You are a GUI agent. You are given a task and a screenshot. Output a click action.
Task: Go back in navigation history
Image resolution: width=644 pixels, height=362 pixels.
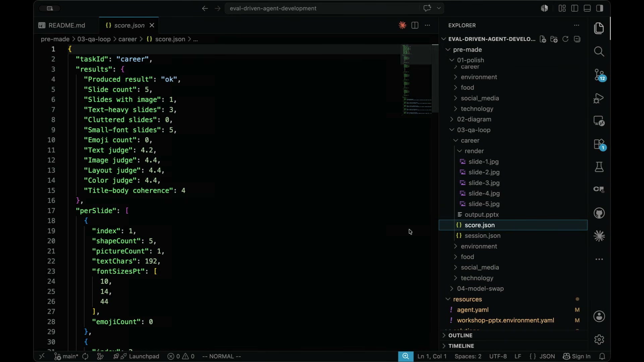(x=205, y=8)
